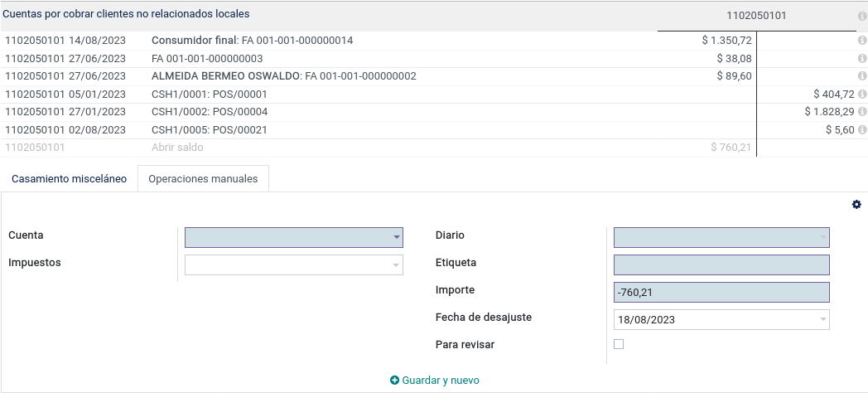
Task: Click the Importe amount field
Action: click(721, 292)
